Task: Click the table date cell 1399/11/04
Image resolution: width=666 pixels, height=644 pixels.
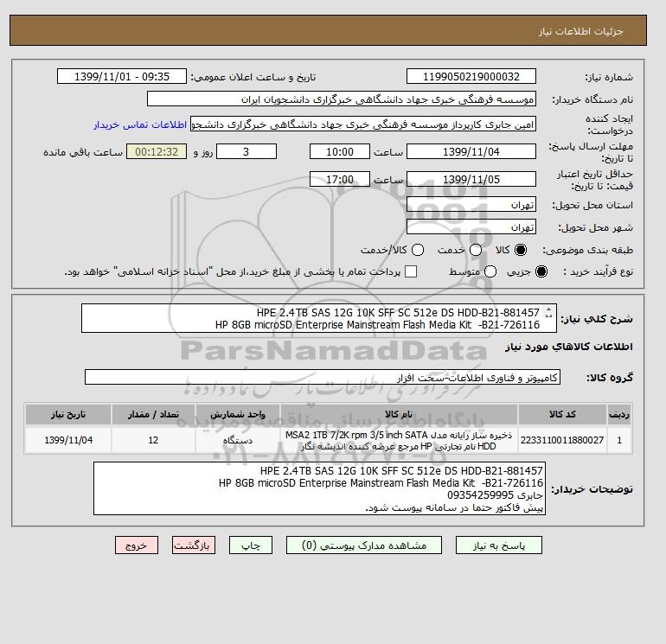Action: coord(68,440)
